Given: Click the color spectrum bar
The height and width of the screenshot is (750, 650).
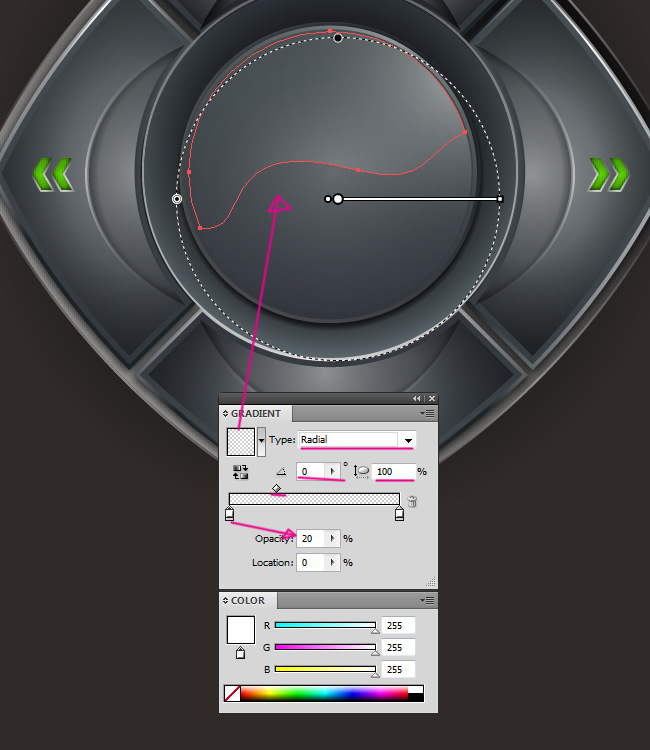Looking at the screenshot, I should 324,693.
